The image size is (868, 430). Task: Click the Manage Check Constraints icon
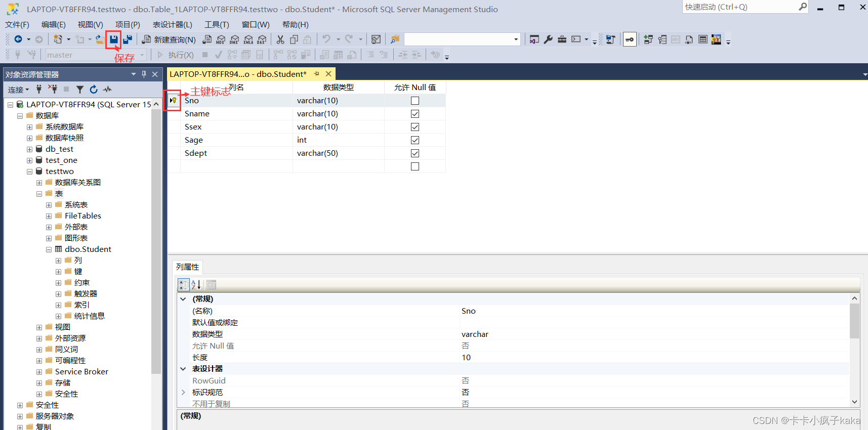point(703,39)
